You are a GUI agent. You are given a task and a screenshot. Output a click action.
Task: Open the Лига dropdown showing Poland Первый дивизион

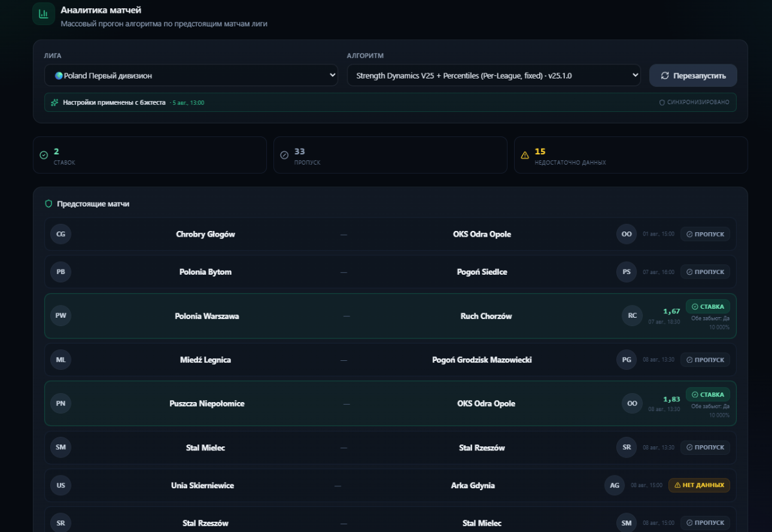[x=191, y=75]
